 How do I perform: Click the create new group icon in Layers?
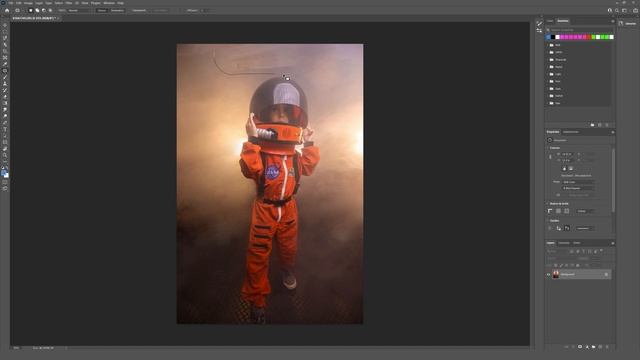[x=593, y=347]
